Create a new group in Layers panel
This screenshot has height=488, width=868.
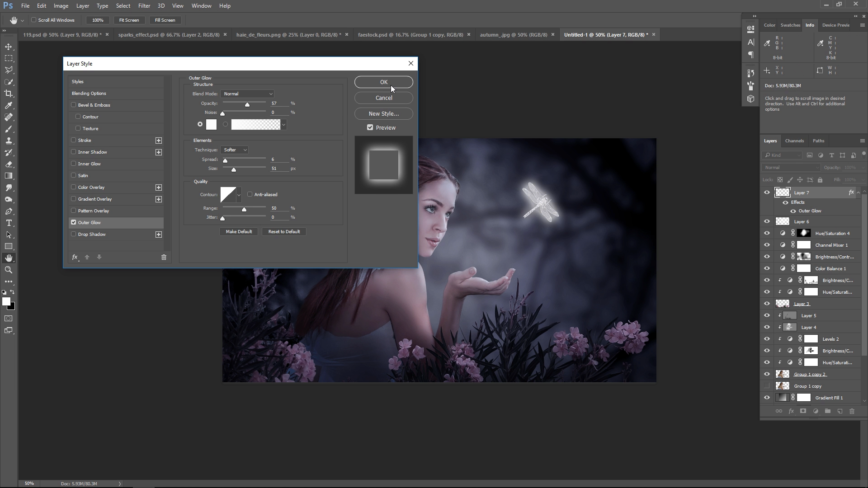(827, 411)
